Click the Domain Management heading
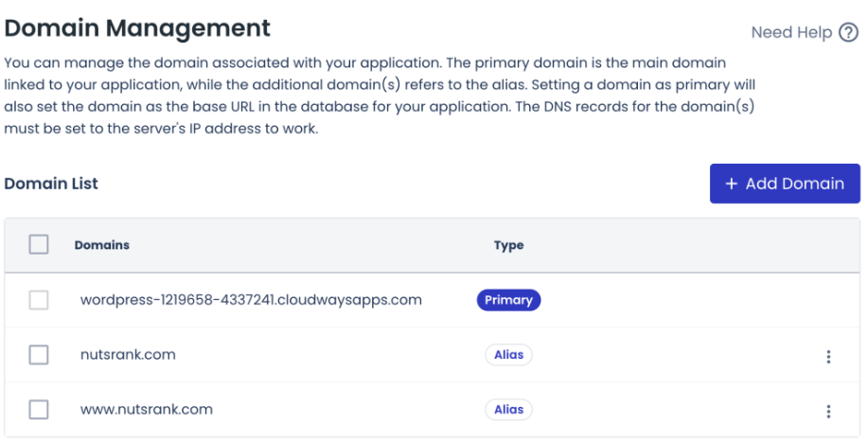This screenshot has height=443, width=868. click(x=137, y=27)
